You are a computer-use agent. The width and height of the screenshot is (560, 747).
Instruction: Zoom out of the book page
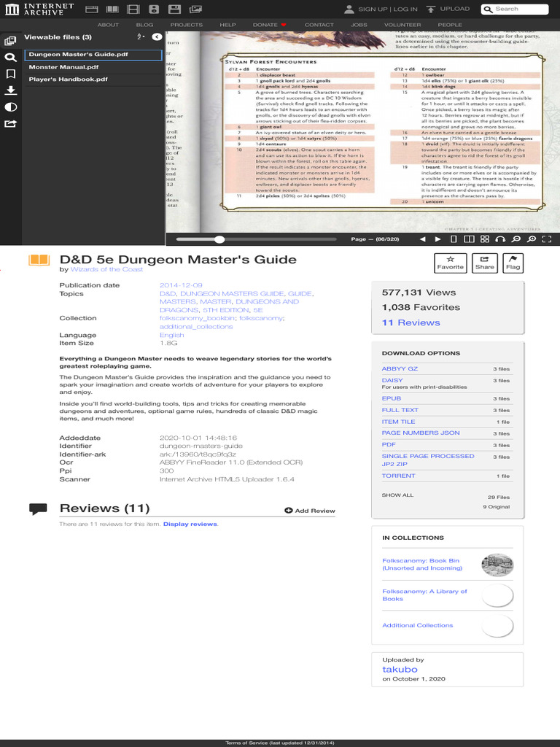click(x=516, y=239)
